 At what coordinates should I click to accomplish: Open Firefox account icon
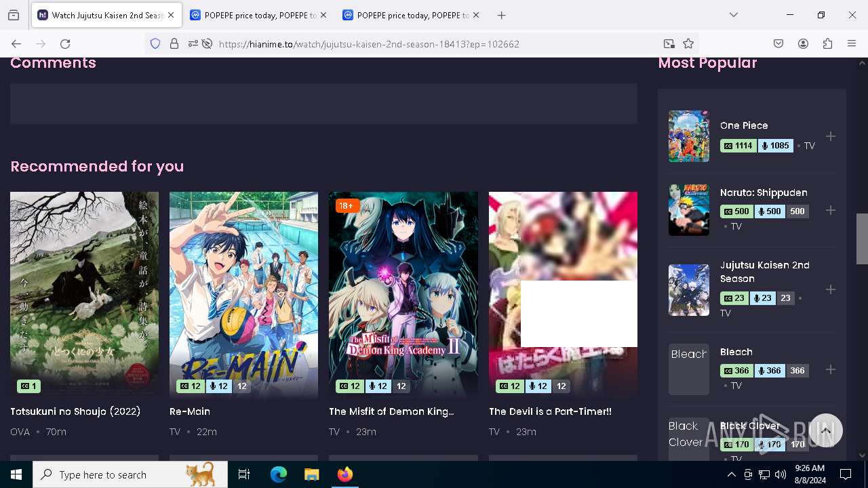(x=803, y=43)
